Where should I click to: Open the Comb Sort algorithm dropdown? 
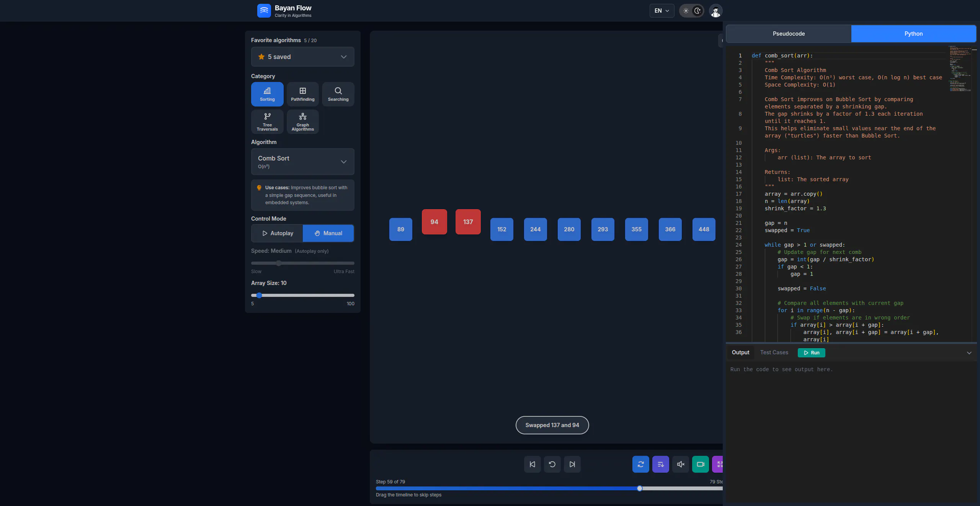pos(302,162)
